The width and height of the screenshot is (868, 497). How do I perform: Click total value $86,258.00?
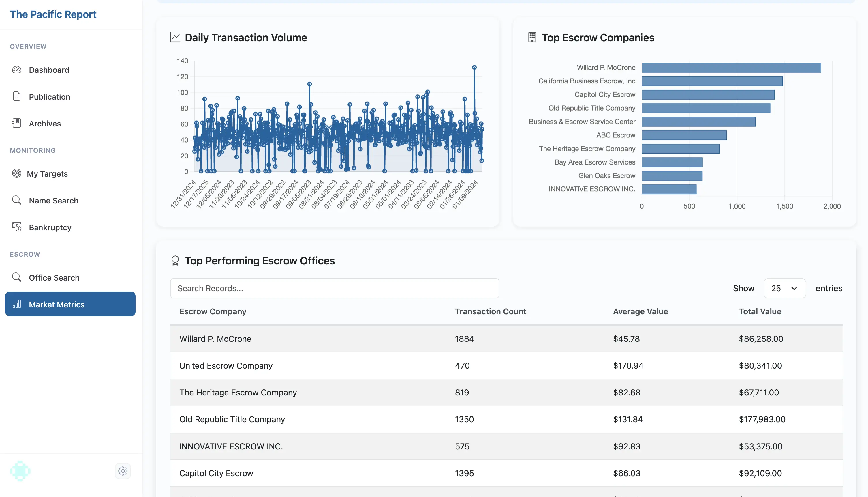[761, 339]
